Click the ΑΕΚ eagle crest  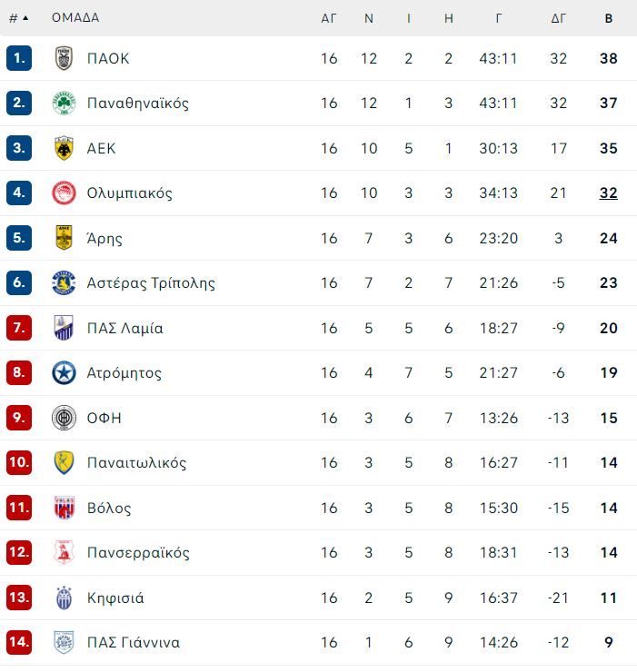(x=64, y=148)
